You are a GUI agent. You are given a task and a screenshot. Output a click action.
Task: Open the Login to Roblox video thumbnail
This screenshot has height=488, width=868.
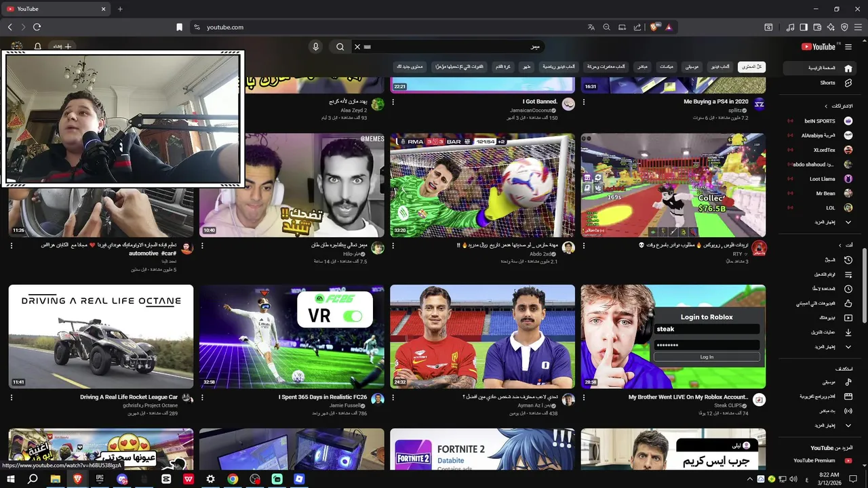(x=673, y=336)
